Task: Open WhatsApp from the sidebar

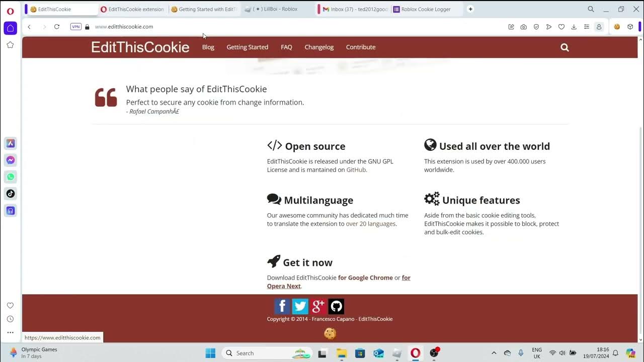Action: point(11,176)
